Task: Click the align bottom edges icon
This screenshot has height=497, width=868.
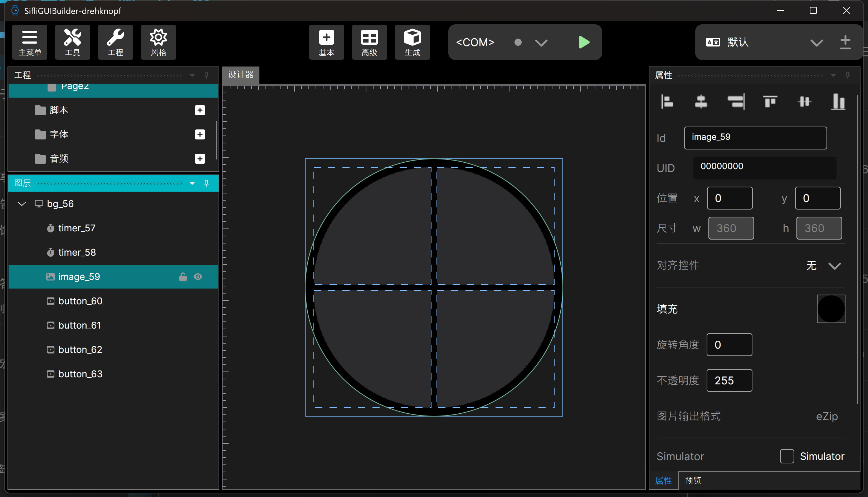Action: tap(838, 102)
